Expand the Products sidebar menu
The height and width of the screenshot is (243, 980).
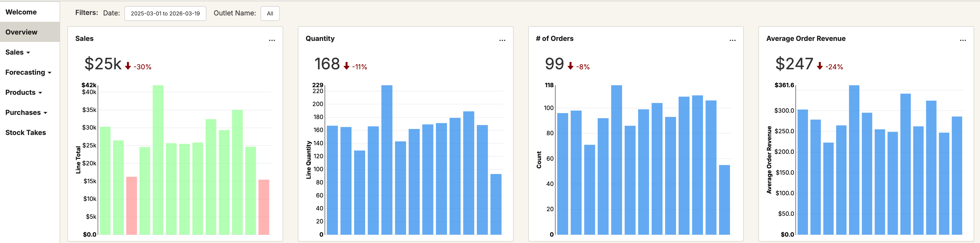click(x=24, y=93)
